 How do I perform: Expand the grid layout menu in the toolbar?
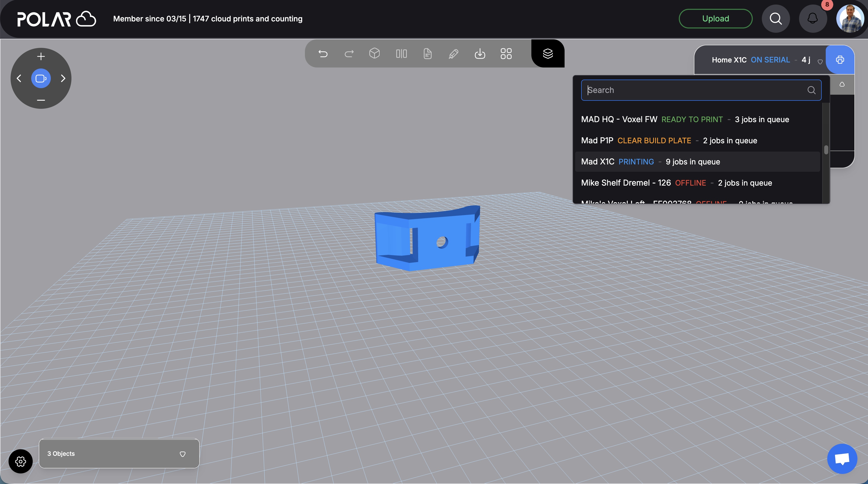[x=505, y=54]
